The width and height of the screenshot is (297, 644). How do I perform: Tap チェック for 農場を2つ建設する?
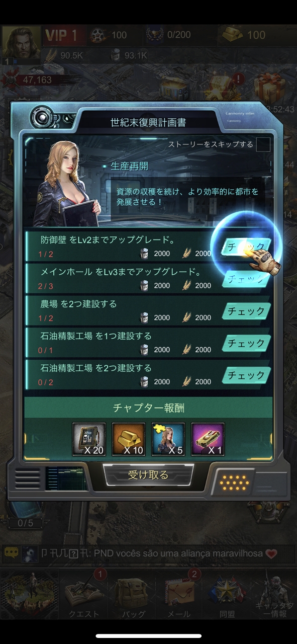246,311
